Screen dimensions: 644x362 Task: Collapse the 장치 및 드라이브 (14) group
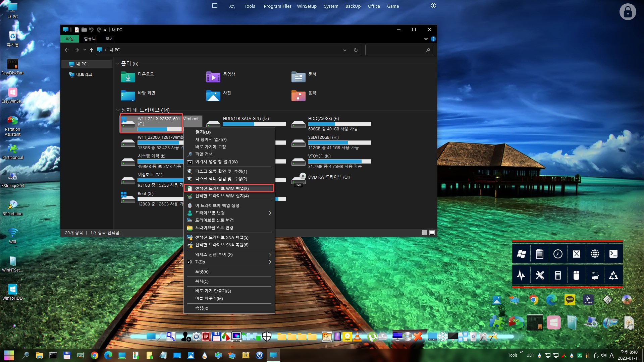click(118, 110)
